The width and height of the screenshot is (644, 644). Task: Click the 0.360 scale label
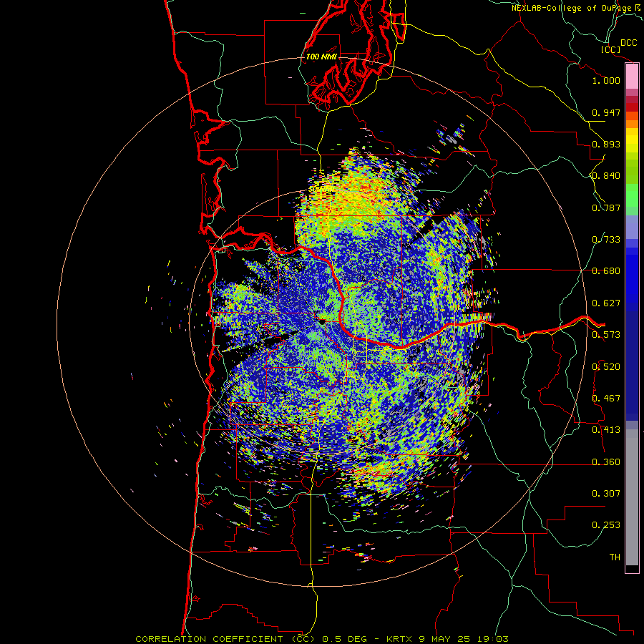point(606,462)
